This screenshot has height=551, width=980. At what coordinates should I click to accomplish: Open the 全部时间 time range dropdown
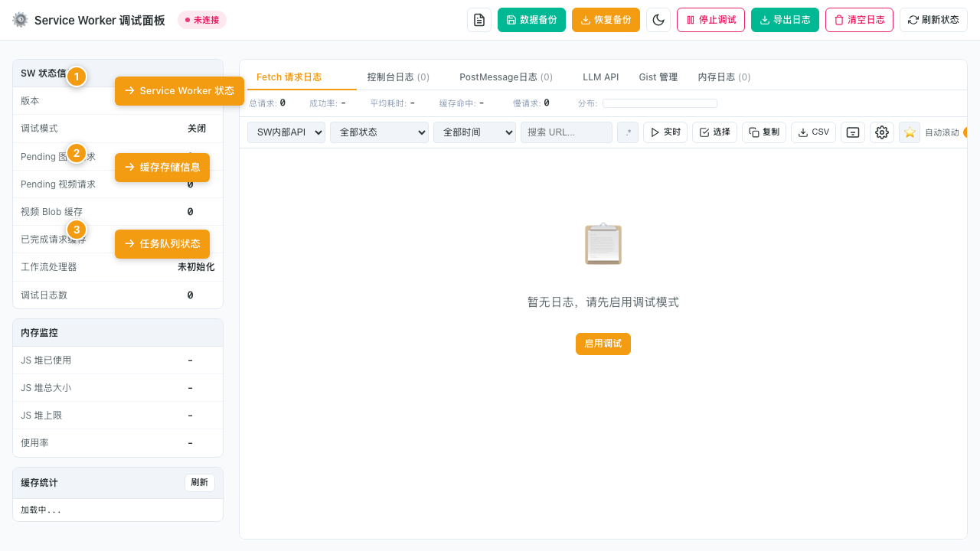[475, 132]
